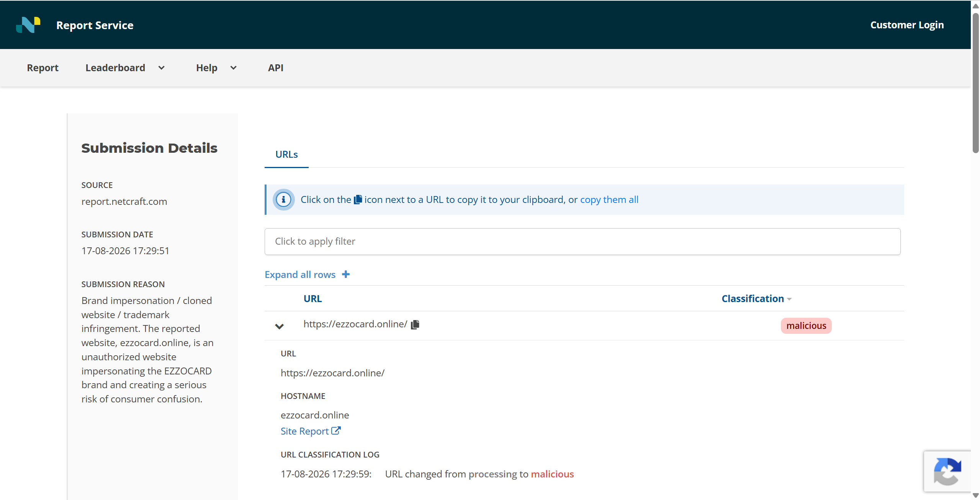Click the external link icon after Site Report
This screenshot has height=500, width=980.
point(336,431)
